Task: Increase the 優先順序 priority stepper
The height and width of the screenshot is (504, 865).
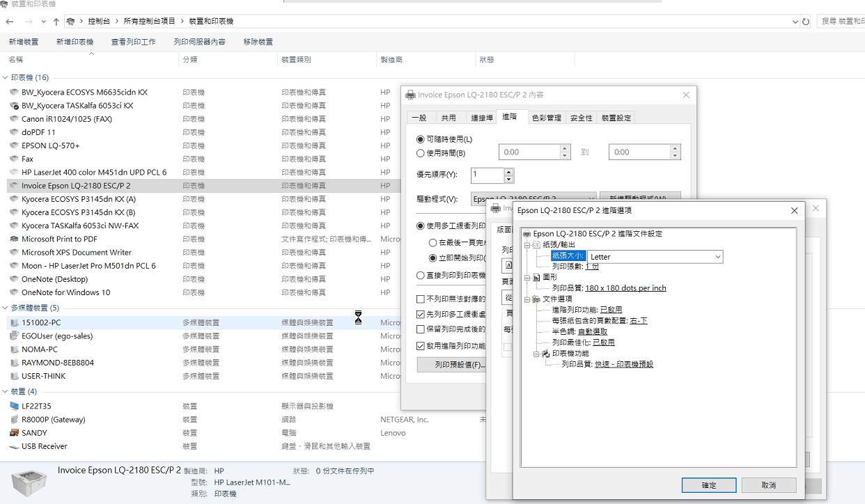Action: (509, 171)
